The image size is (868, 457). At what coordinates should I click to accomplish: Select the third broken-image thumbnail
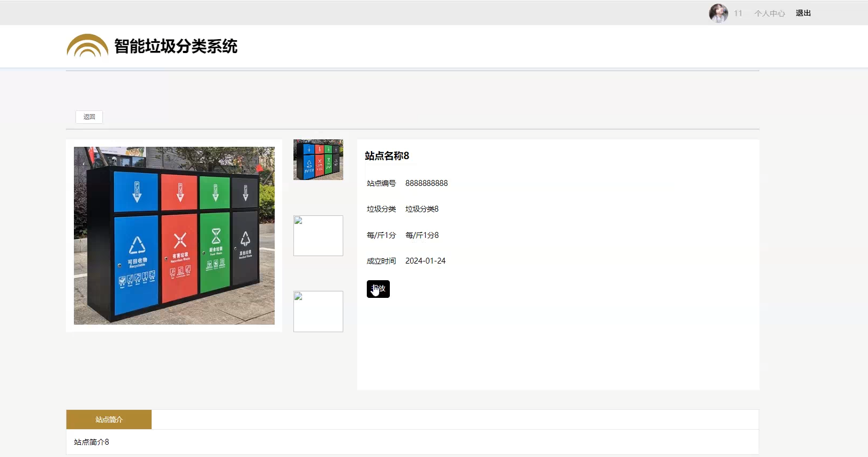318,311
